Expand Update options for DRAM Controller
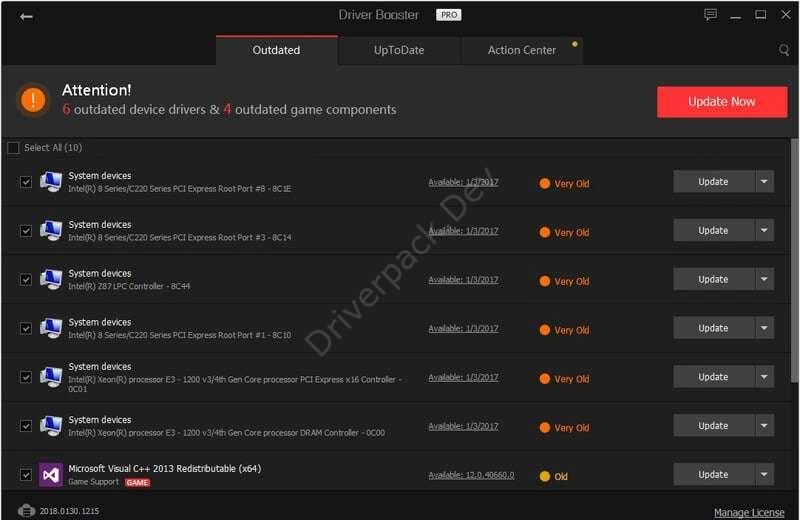This screenshot has width=800, height=520. (764, 426)
